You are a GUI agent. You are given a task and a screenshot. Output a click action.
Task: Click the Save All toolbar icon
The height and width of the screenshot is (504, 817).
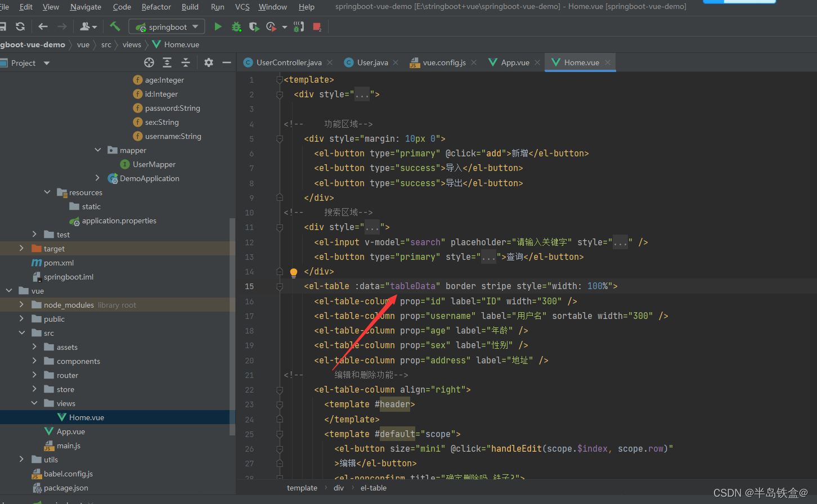pos(2,26)
